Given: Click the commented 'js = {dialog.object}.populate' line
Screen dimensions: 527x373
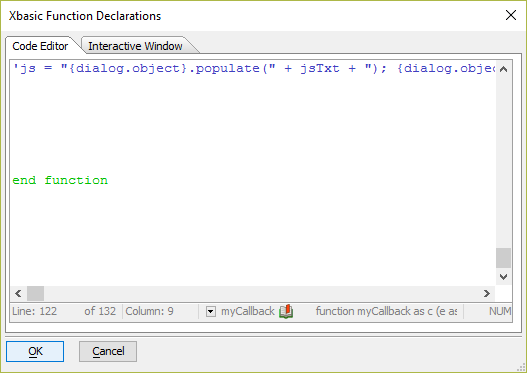Looking at the screenshot, I should point(254,69).
